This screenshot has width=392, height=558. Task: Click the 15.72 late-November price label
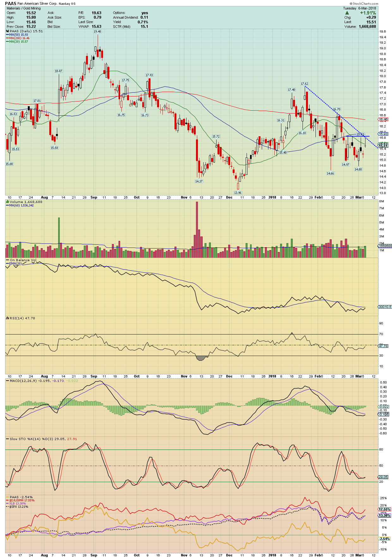click(x=216, y=137)
